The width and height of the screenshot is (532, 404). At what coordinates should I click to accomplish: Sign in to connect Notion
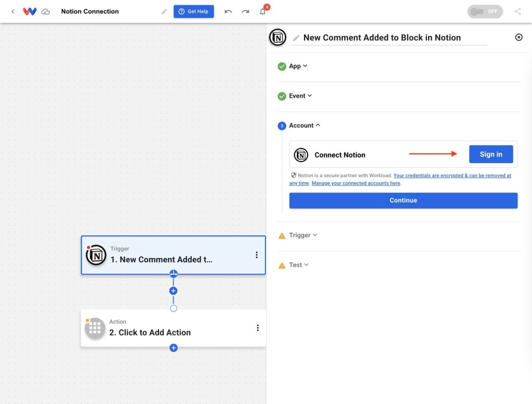[490, 154]
